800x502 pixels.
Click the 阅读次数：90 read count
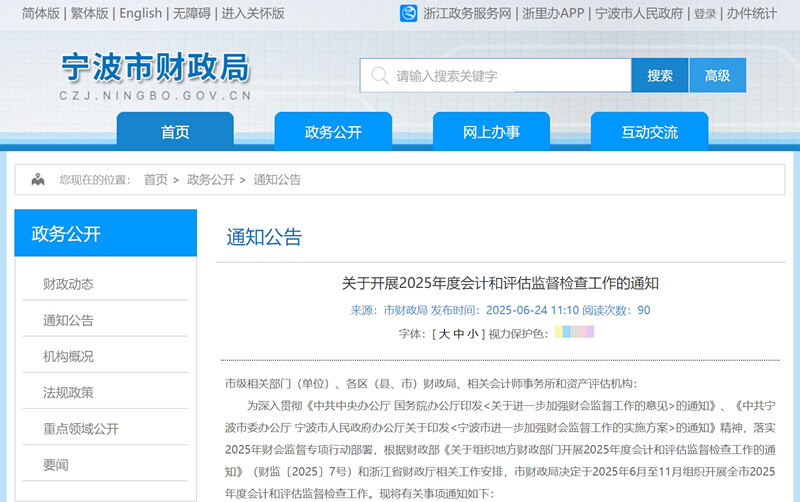(616, 310)
